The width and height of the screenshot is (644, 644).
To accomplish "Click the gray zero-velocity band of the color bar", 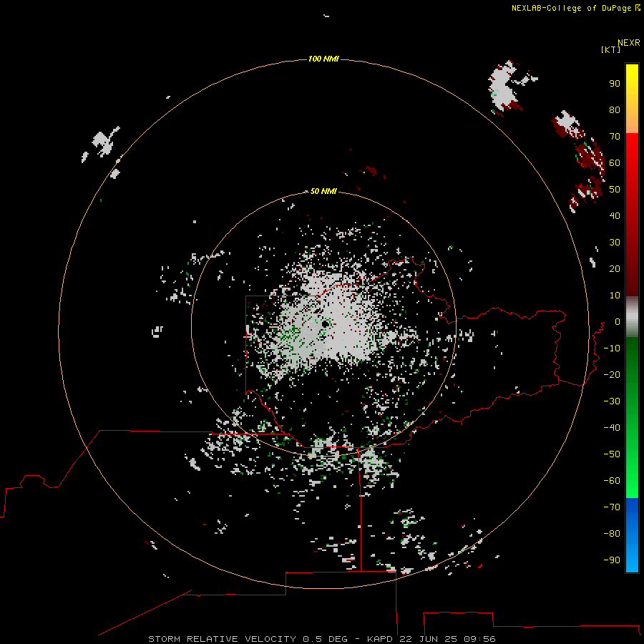I will point(632,317).
